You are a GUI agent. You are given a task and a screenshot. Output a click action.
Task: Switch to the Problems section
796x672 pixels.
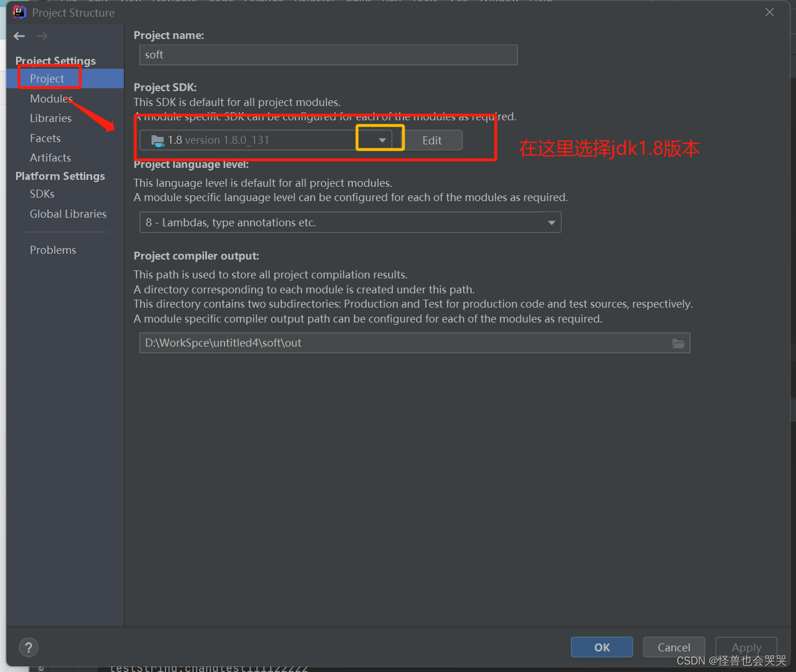tap(53, 249)
